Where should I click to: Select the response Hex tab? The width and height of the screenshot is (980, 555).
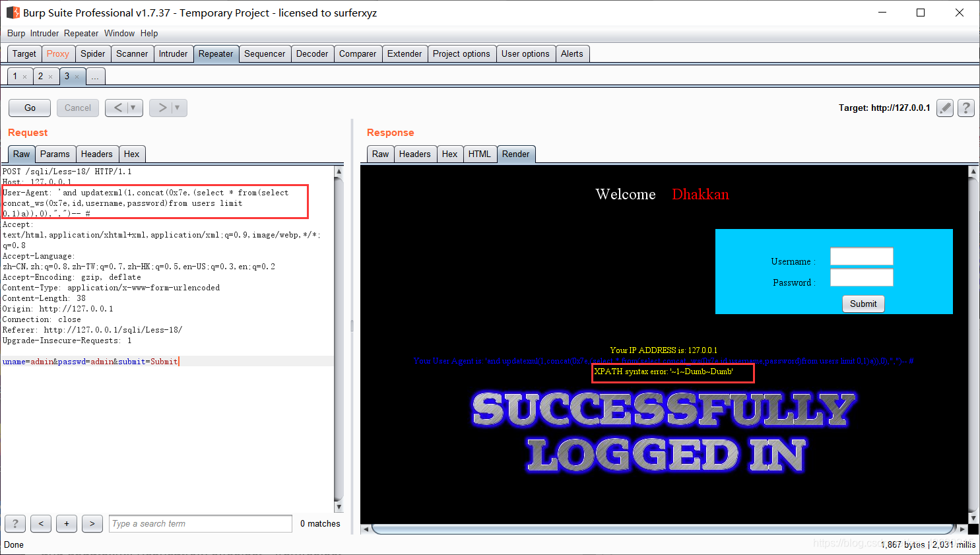pos(450,154)
